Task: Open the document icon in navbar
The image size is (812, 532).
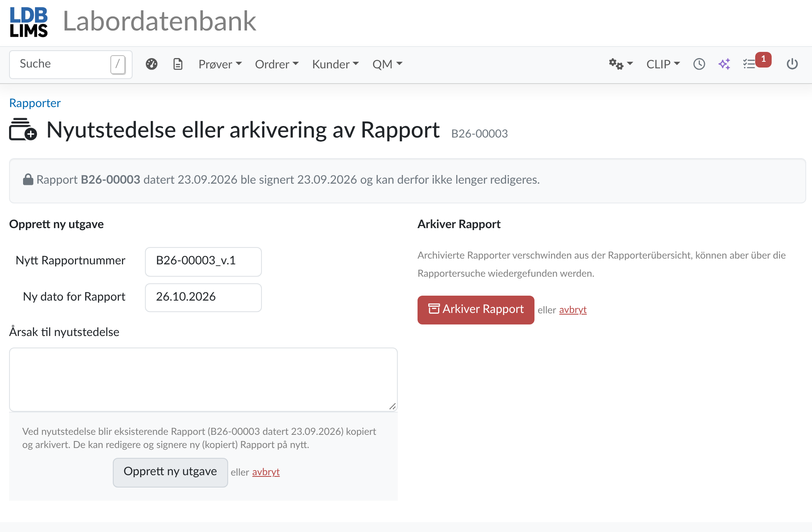Action: tap(178, 64)
